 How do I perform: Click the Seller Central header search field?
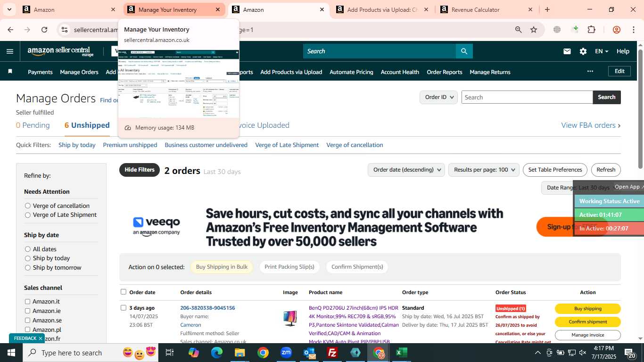(380, 51)
